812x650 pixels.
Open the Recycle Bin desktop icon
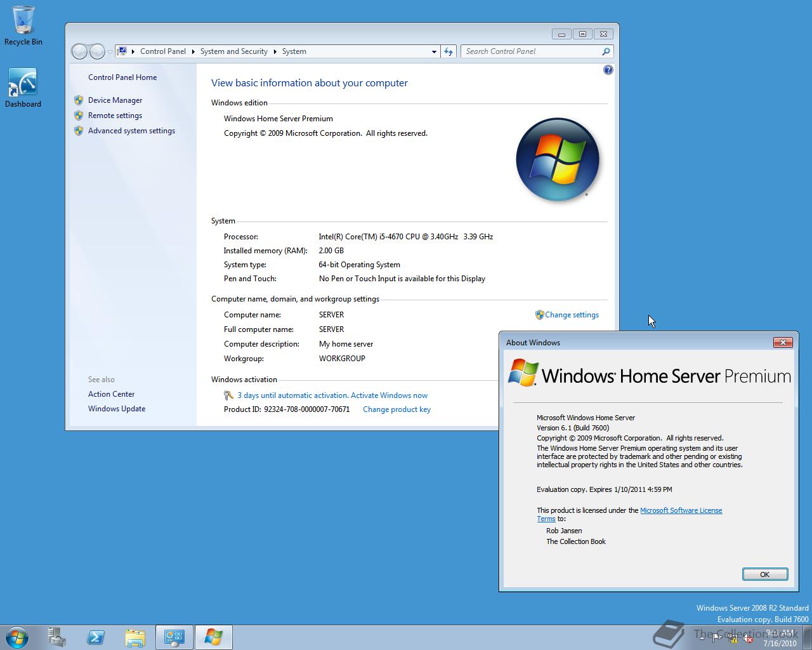(x=23, y=25)
